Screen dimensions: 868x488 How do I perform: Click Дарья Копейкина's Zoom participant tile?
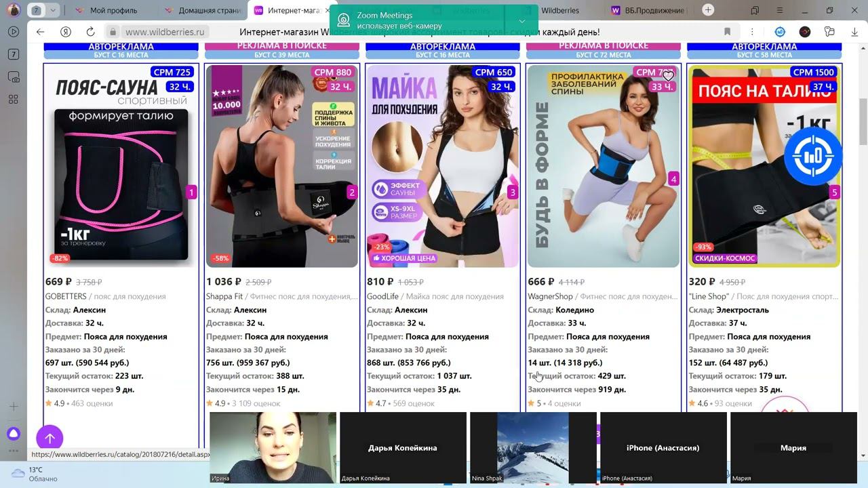[403, 447]
